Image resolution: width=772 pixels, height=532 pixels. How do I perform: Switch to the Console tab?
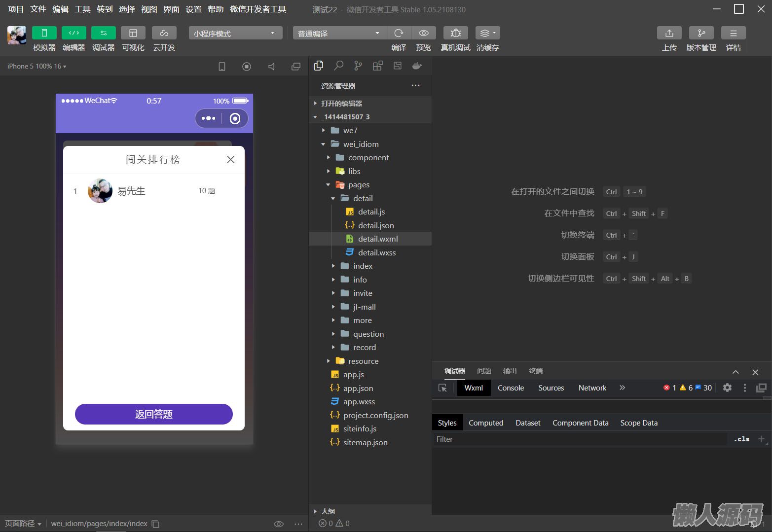[x=511, y=388]
